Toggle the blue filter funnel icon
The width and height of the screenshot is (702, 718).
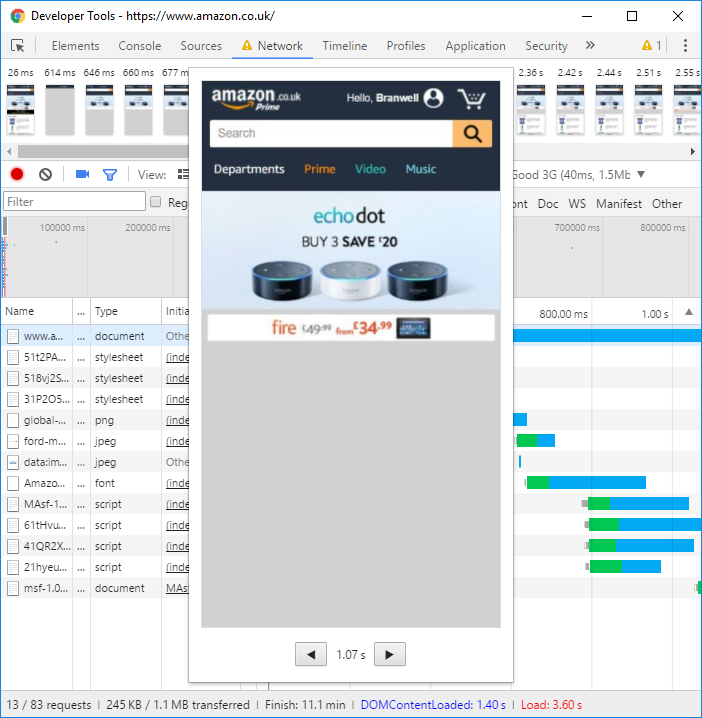coord(110,174)
